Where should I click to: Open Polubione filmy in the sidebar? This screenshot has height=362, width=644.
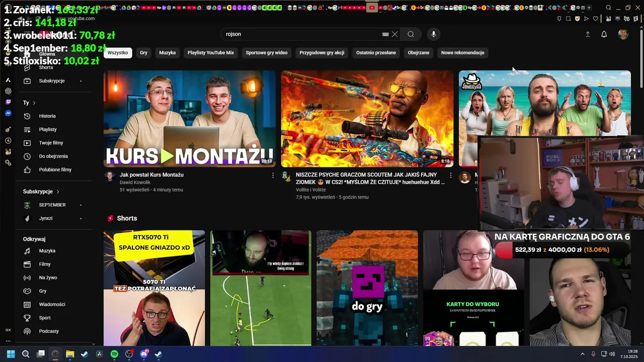pos(54,170)
